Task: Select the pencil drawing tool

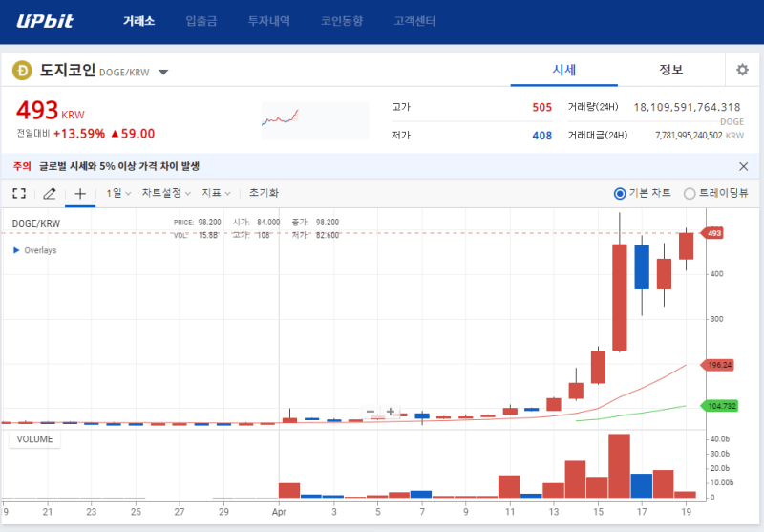Action: 50,193
